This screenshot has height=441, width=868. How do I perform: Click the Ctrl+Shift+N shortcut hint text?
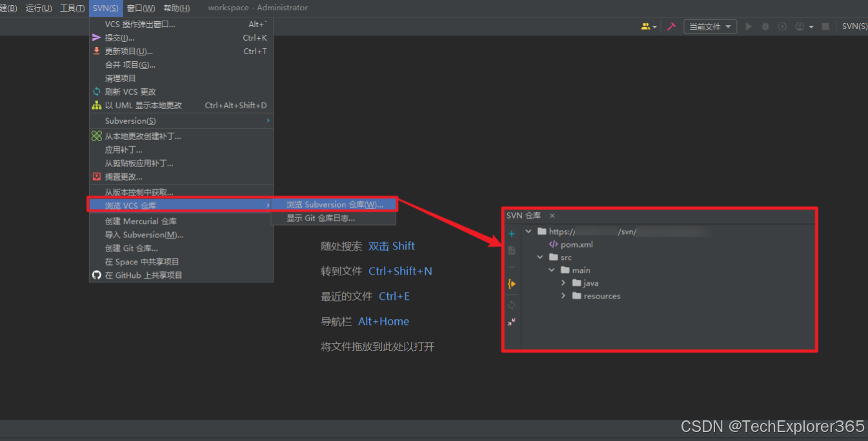click(x=400, y=271)
